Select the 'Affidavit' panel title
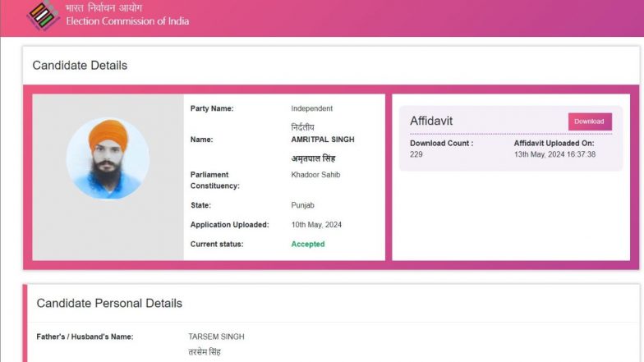The image size is (644, 362). [x=431, y=121]
